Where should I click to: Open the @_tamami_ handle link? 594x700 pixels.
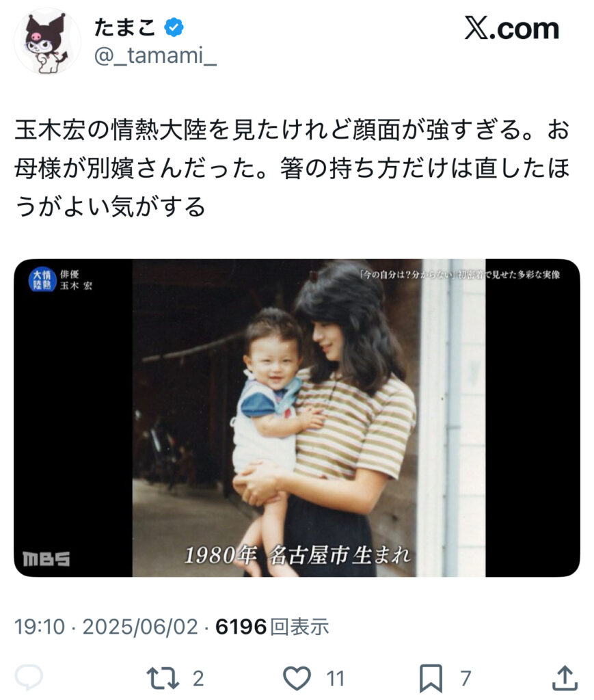155,56
